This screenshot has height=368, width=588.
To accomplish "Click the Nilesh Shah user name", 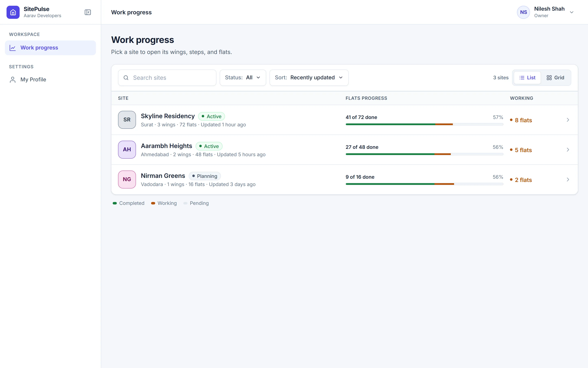I will pyautogui.click(x=549, y=9).
